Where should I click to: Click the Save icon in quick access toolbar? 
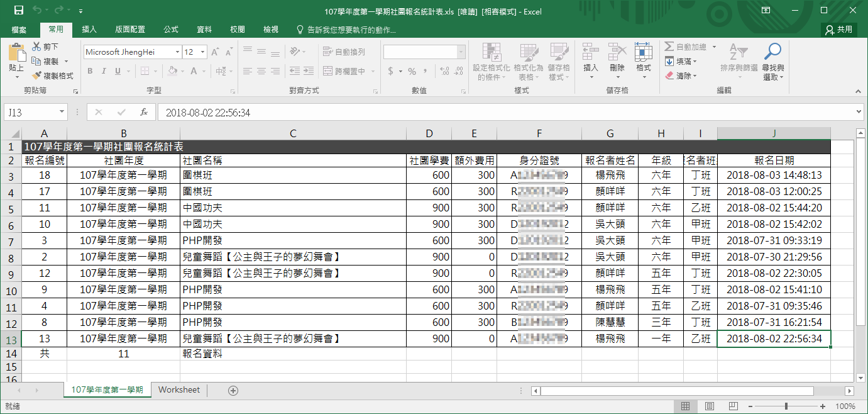click(x=18, y=11)
